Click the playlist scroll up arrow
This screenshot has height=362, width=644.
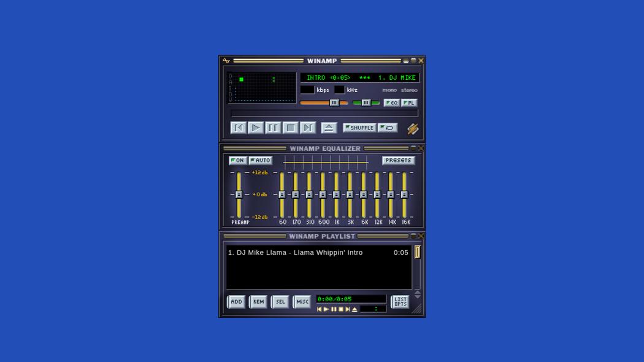tap(417, 292)
